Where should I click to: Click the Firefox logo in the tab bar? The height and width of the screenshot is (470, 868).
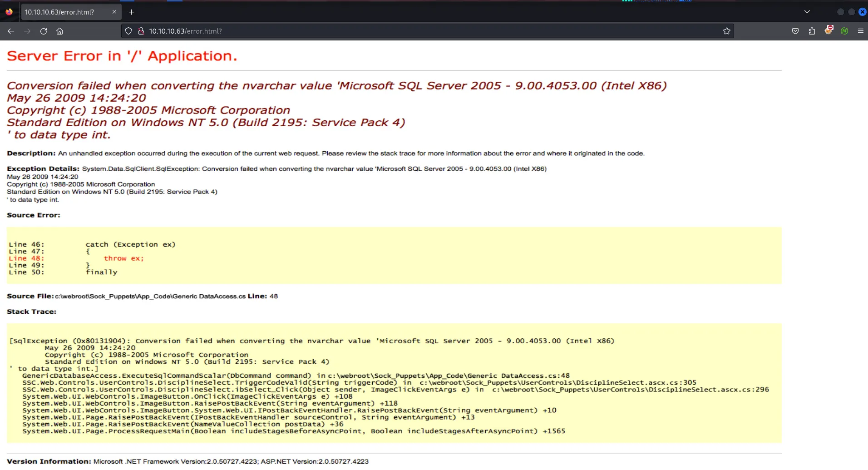pyautogui.click(x=9, y=12)
